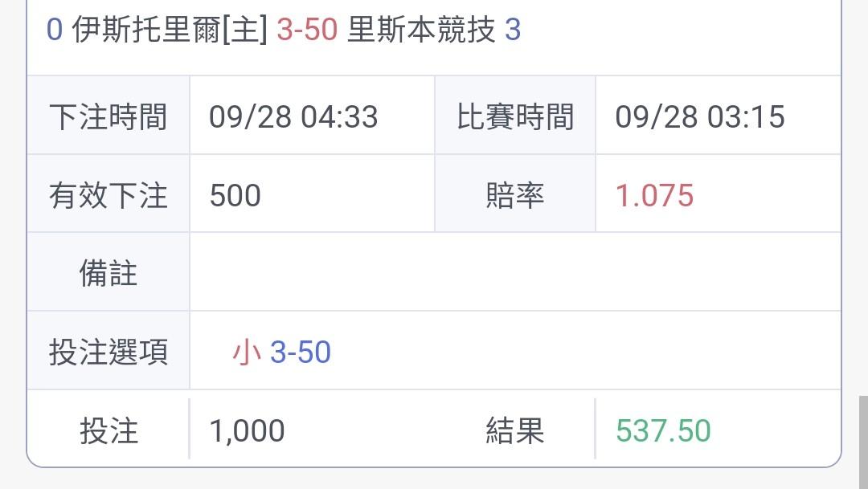Click the empty 備註 remarks field
Image resolution: width=868 pixels, height=489 pixels.
(x=515, y=272)
